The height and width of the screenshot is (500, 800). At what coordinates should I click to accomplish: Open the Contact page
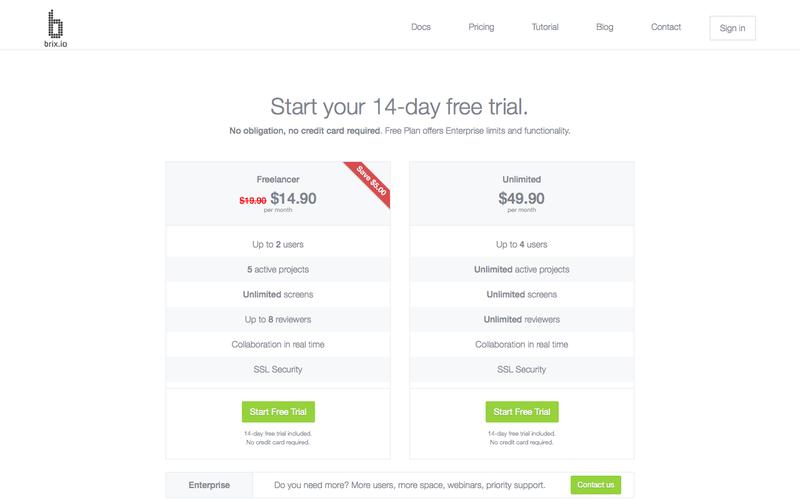[x=665, y=27]
